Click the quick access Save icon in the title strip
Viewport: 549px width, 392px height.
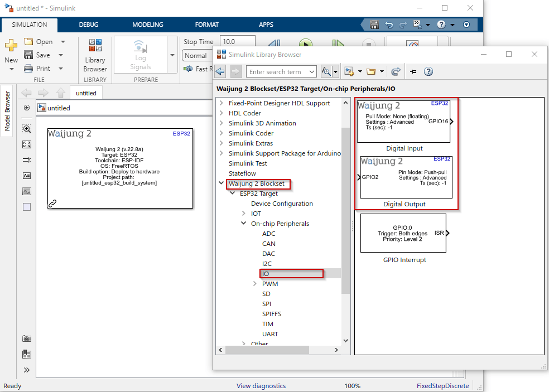pos(374,25)
